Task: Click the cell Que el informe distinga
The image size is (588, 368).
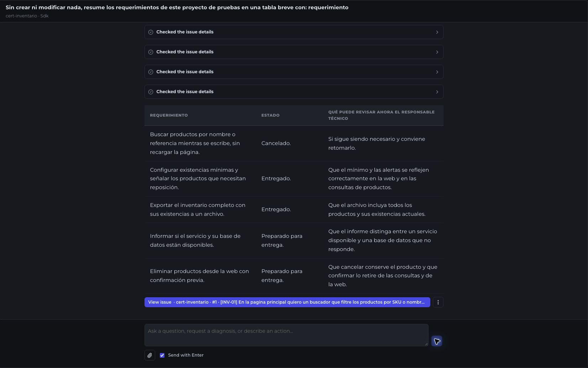Action: 383,240
